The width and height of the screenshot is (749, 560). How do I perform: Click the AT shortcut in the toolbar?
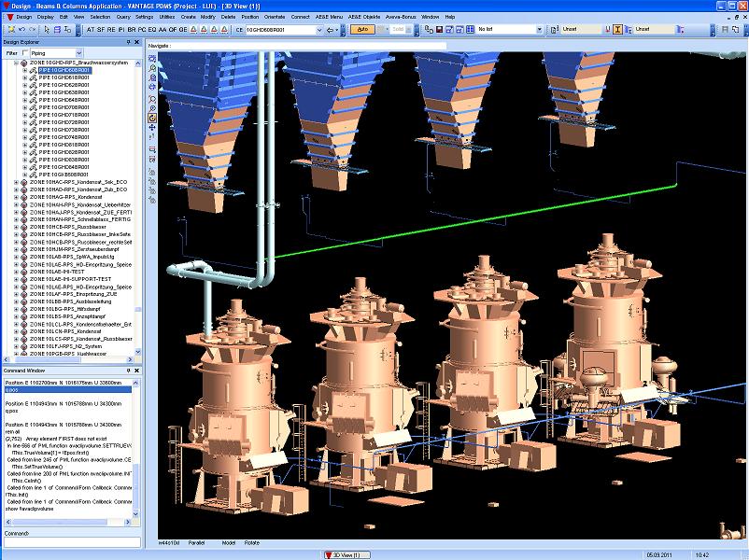(x=90, y=29)
